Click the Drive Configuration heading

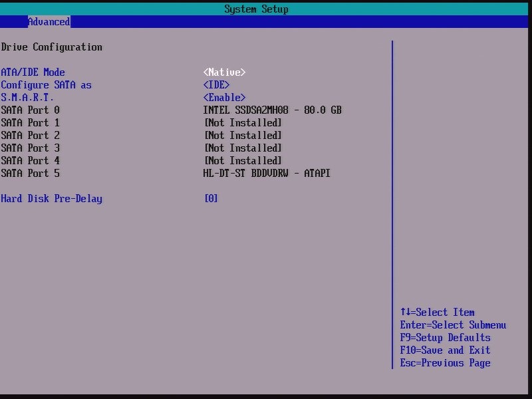click(51, 47)
